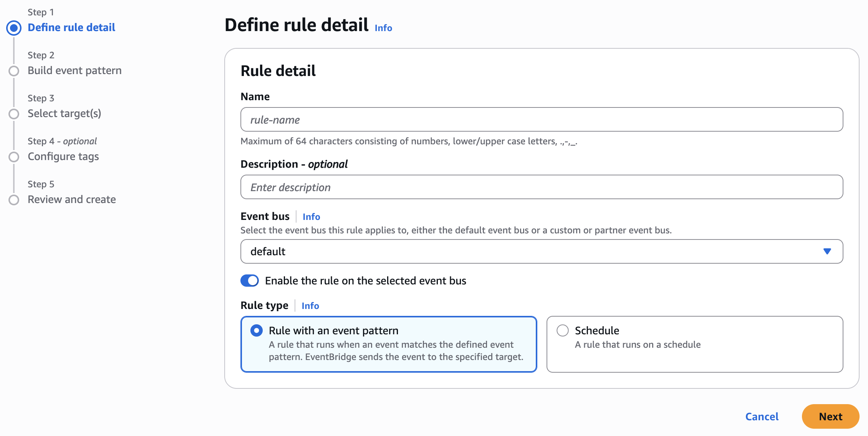The image size is (868, 436).
Task: Click the event bus help description text
Action: [x=456, y=230]
